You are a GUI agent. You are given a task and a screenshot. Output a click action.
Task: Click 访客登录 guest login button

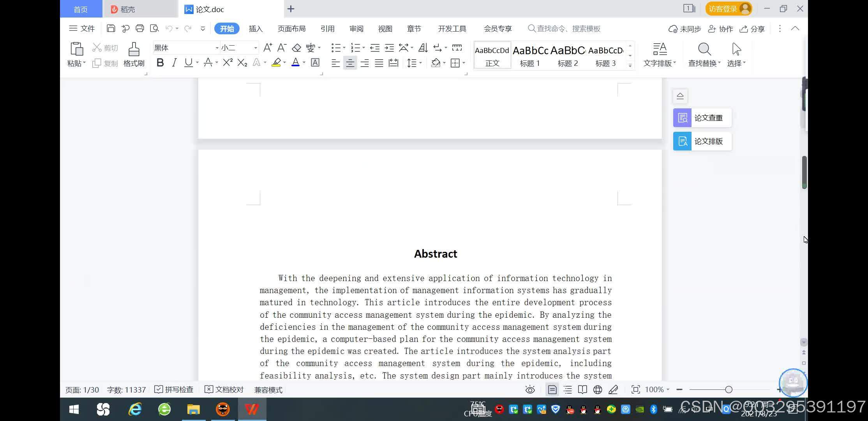coord(729,9)
